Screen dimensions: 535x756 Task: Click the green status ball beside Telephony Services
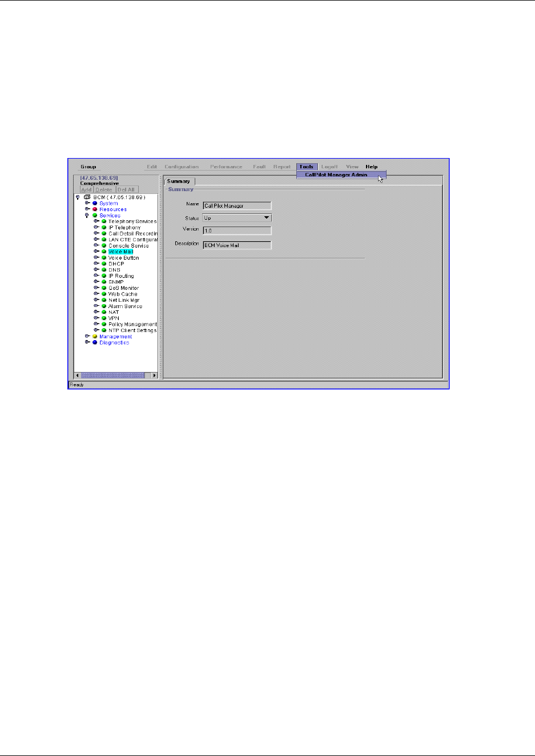(x=104, y=221)
